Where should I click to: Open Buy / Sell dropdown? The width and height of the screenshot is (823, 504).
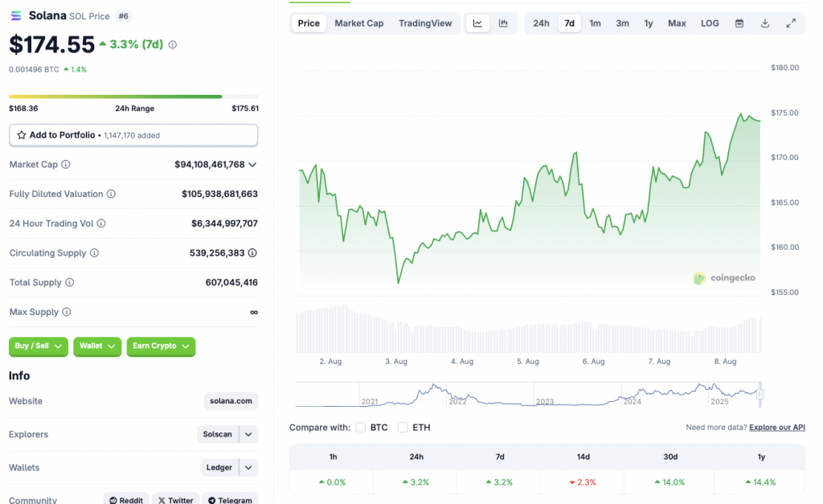tap(39, 346)
